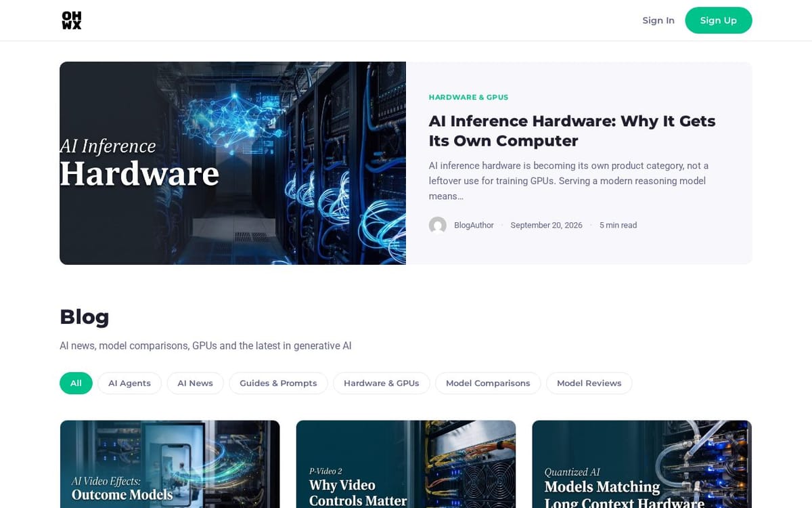Click the green Sign Up button
This screenshot has width=812, height=508.
tap(719, 20)
